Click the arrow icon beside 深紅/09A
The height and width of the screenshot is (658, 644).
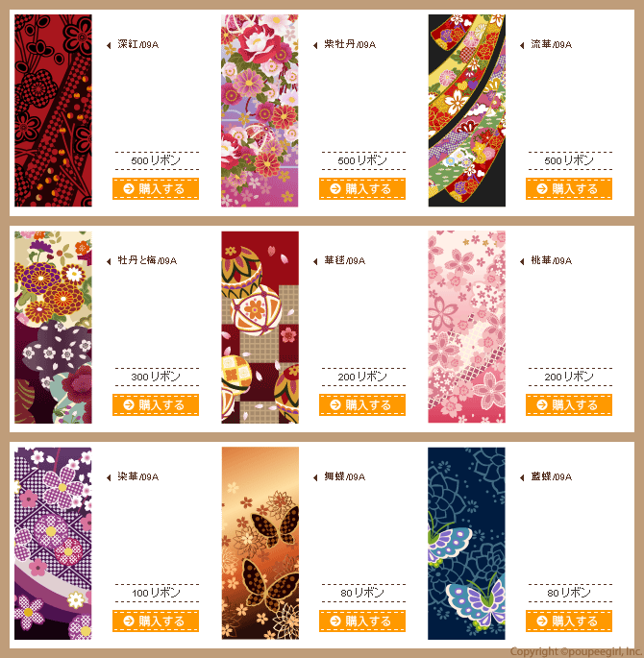tap(109, 45)
